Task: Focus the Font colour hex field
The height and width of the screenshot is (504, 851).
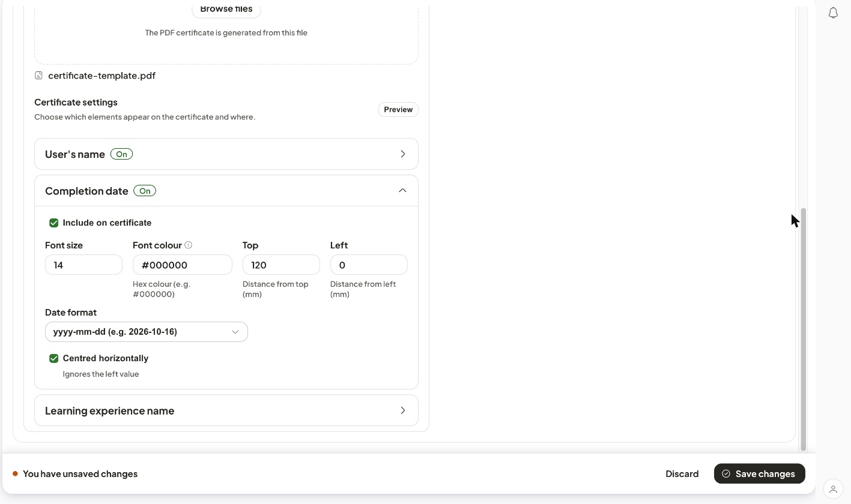Action: click(183, 265)
